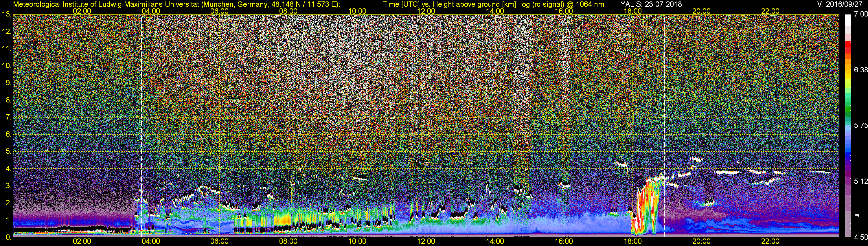
Task: Click the 12:00 label on the bottom time axis
Action: [x=426, y=241]
